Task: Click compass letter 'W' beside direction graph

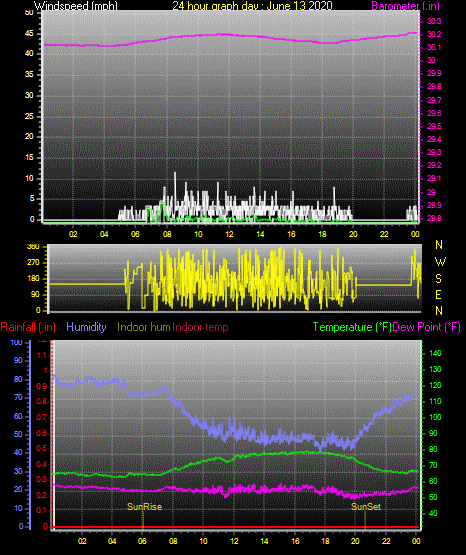Action: click(440, 262)
